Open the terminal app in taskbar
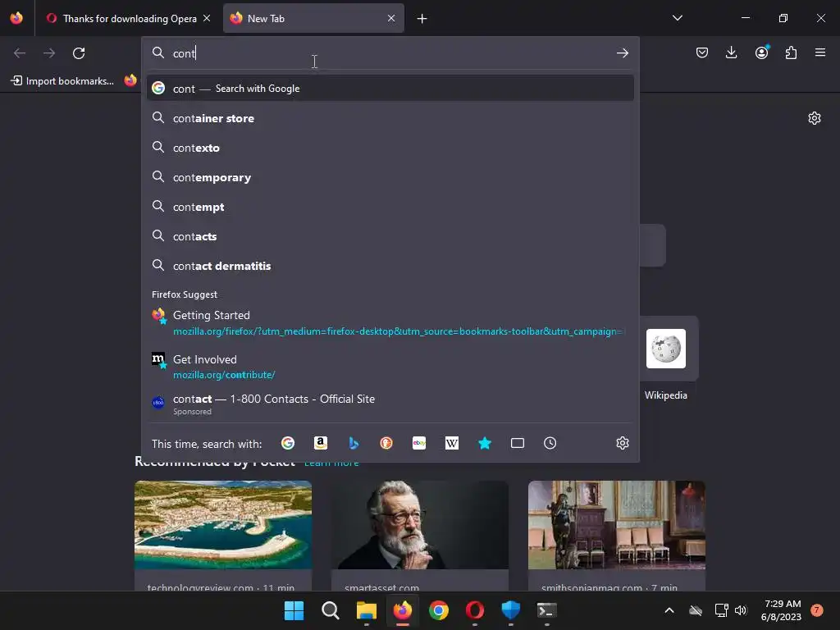Image resolution: width=840 pixels, height=630 pixels. click(547, 610)
